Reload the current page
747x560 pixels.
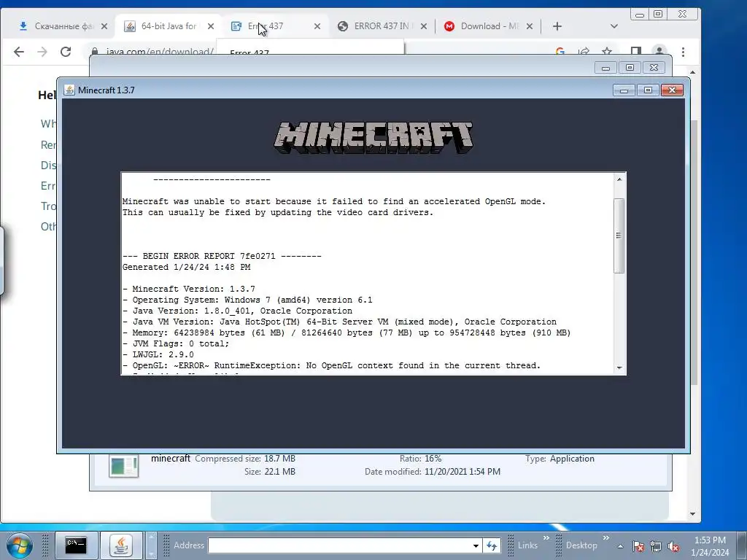tap(65, 52)
